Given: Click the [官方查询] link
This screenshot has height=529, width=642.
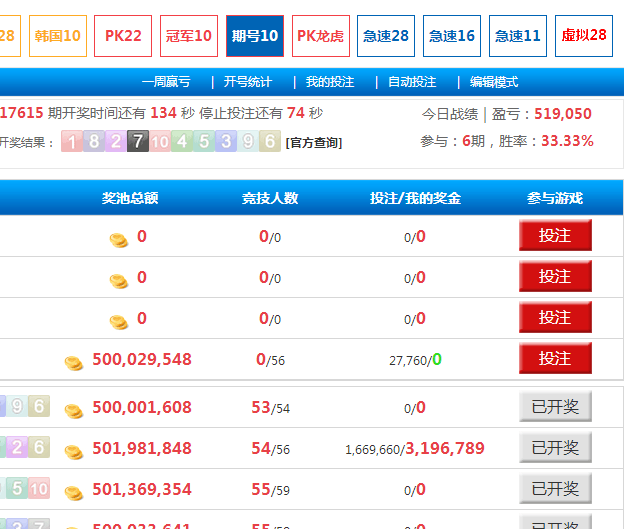Looking at the screenshot, I should (x=314, y=143).
